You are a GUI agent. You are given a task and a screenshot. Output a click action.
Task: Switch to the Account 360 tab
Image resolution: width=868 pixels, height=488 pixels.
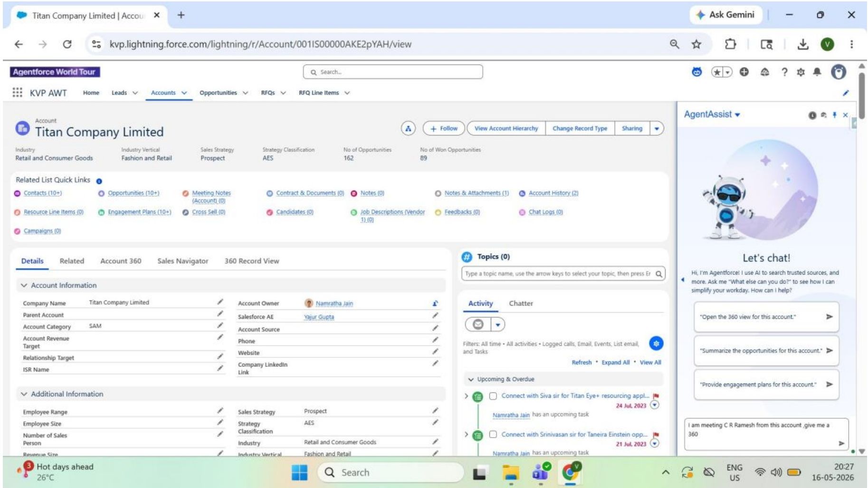point(121,261)
